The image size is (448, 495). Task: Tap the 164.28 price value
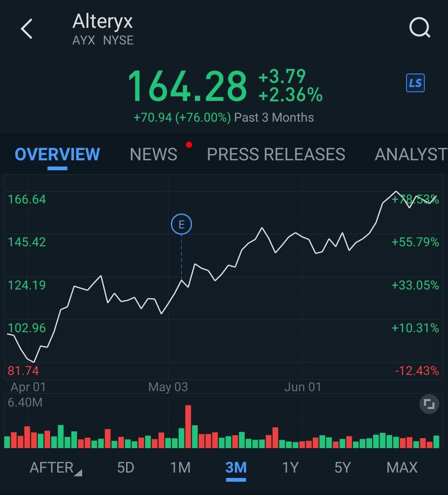187,86
